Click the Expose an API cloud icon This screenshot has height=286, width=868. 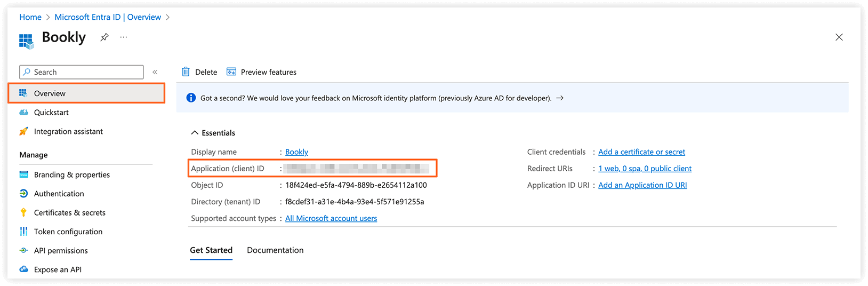tap(23, 269)
